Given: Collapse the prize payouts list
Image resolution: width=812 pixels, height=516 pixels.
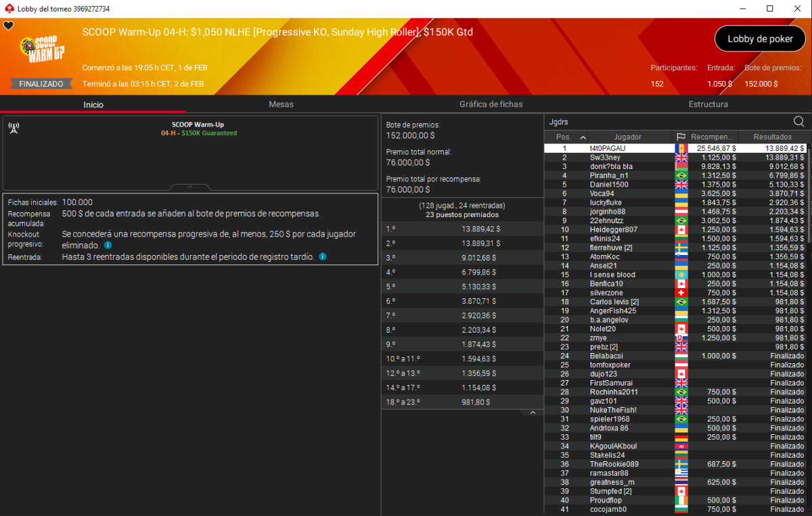Looking at the screenshot, I should pos(532,413).
